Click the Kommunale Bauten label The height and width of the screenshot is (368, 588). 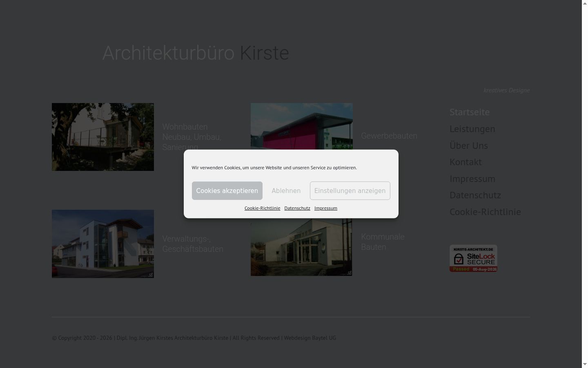[383, 242]
